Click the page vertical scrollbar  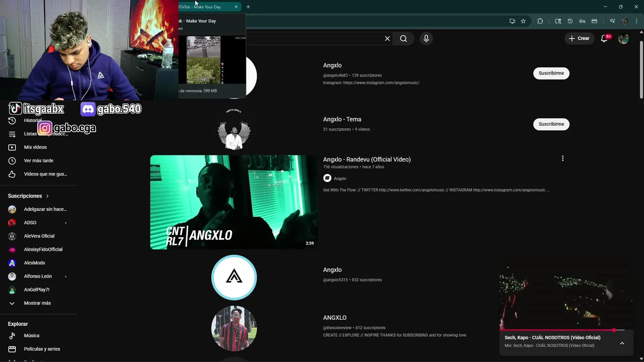coord(641,65)
